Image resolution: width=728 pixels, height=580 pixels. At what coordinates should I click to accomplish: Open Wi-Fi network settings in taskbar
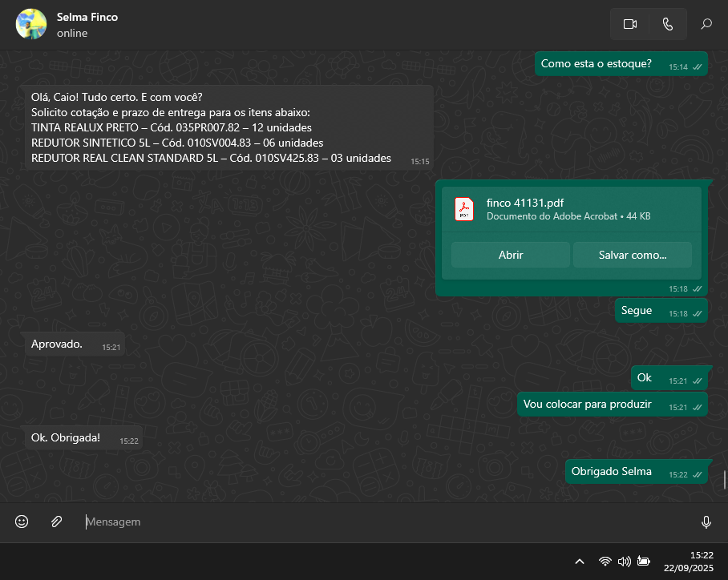[605, 562]
